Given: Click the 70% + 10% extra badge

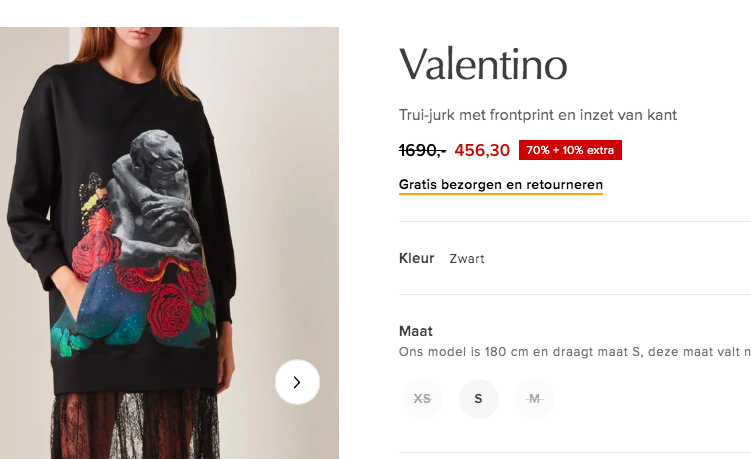Looking at the screenshot, I should 570,150.
